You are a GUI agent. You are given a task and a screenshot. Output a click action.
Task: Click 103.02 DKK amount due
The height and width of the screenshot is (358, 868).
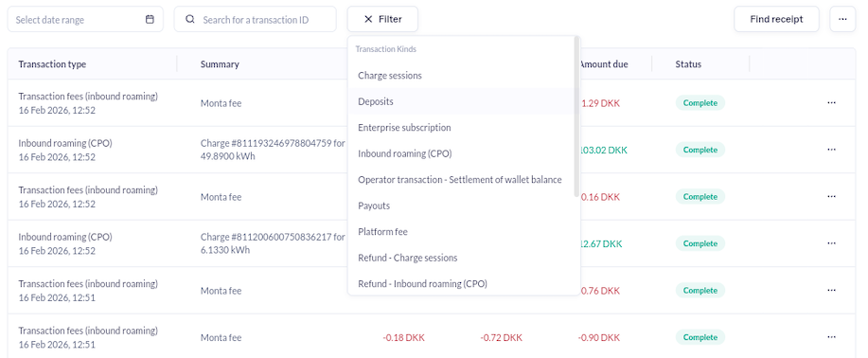604,151
